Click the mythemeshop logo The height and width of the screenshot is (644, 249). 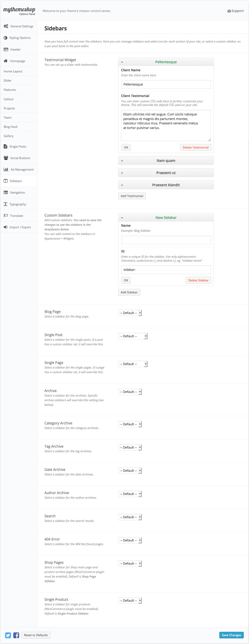19,11
